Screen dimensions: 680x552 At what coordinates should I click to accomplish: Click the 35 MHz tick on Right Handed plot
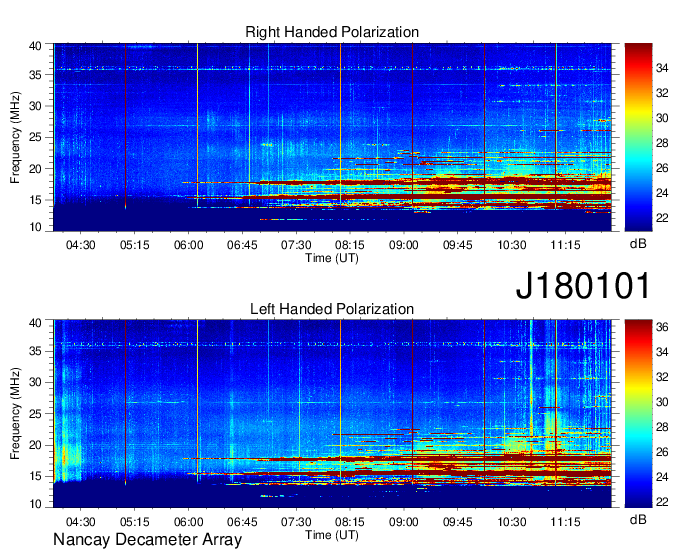tap(36, 75)
